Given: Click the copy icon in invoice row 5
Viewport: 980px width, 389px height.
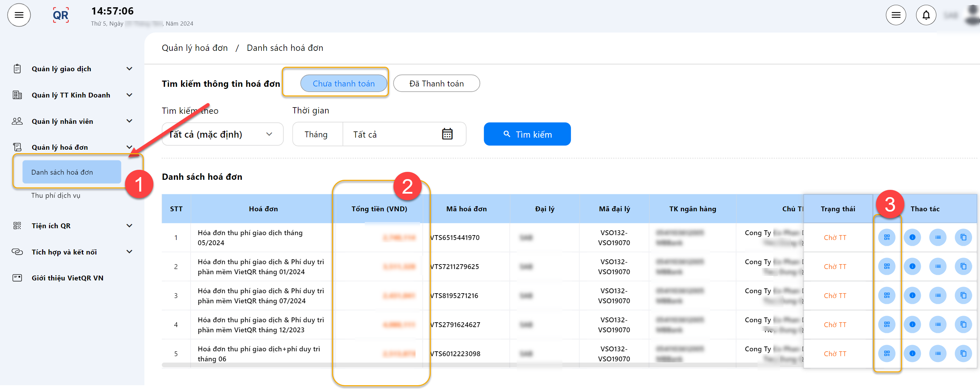Looking at the screenshot, I should click(x=963, y=354).
